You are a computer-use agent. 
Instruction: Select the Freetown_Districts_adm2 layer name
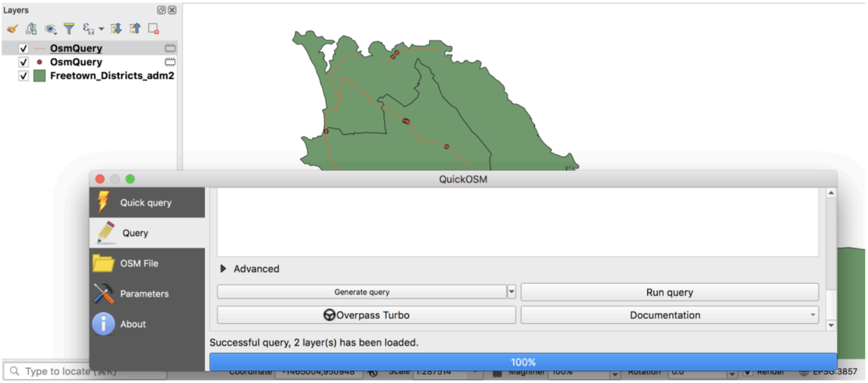point(112,76)
